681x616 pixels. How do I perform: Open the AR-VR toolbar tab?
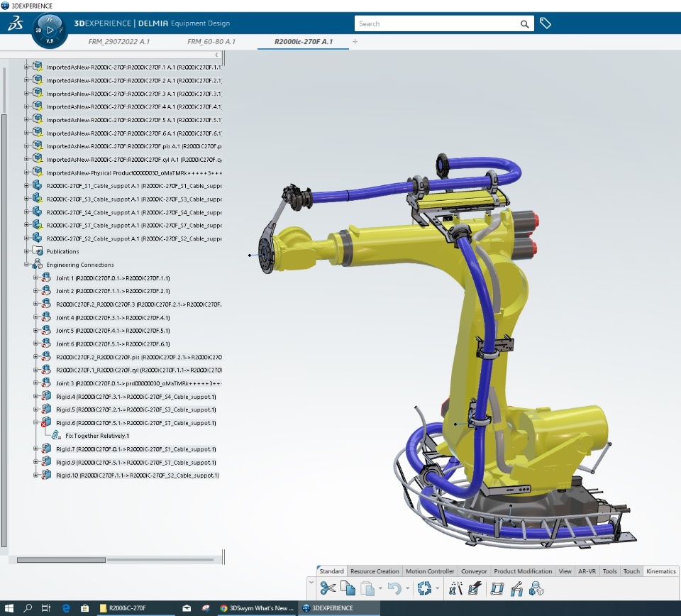587,571
